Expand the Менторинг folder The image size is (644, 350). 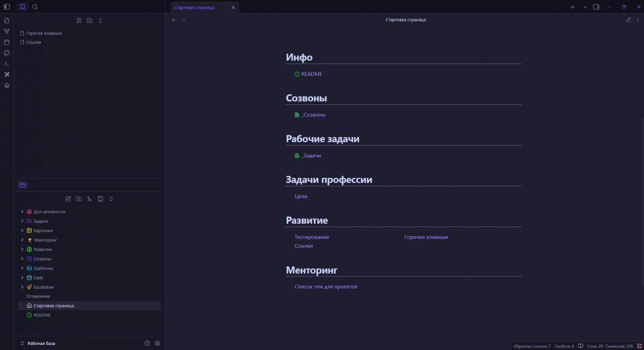[x=22, y=240]
